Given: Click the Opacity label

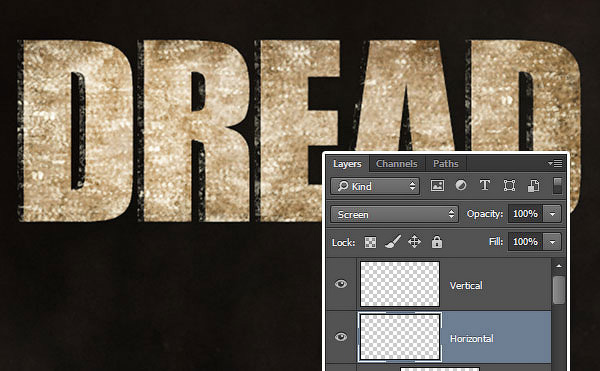Looking at the screenshot, I should (x=485, y=214).
